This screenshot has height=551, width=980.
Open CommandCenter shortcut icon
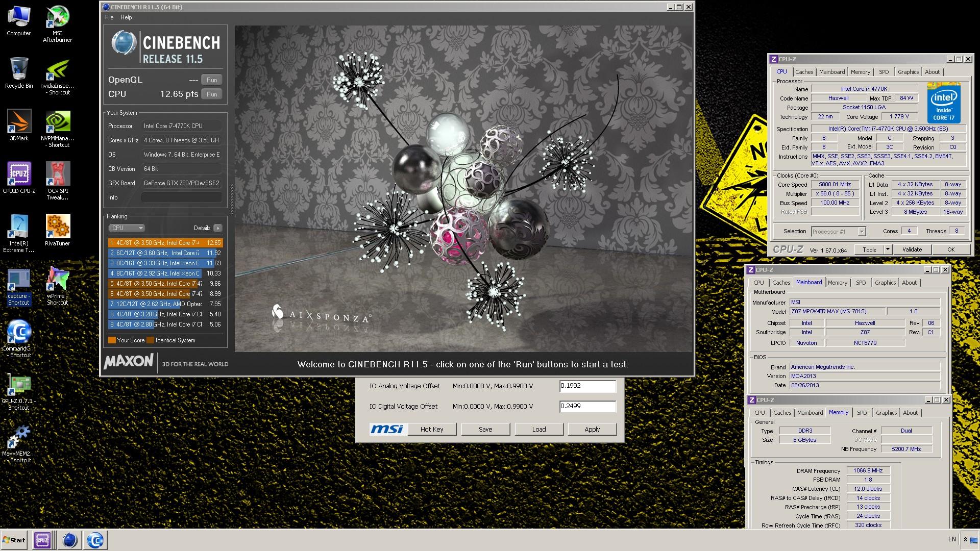point(19,339)
